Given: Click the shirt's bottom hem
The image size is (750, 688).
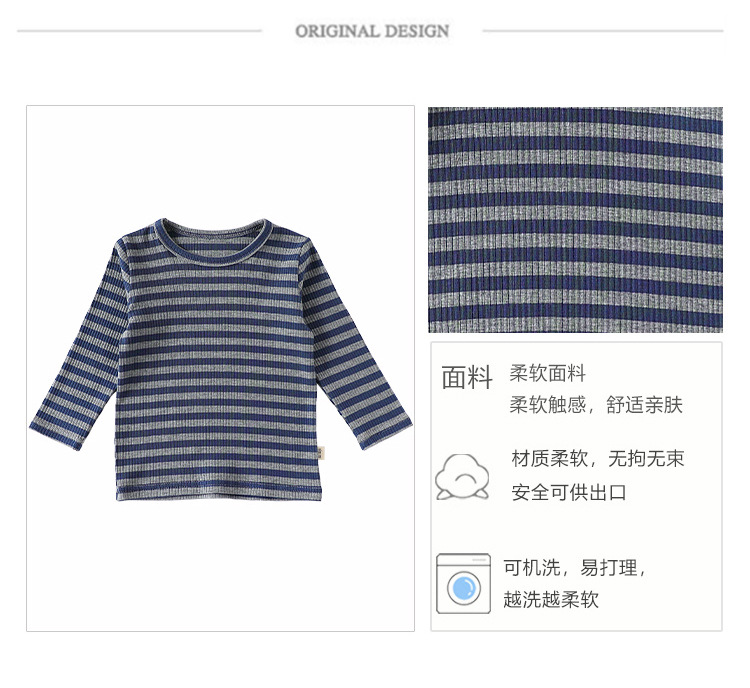Looking at the screenshot, I should pyautogui.click(x=218, y=492).
